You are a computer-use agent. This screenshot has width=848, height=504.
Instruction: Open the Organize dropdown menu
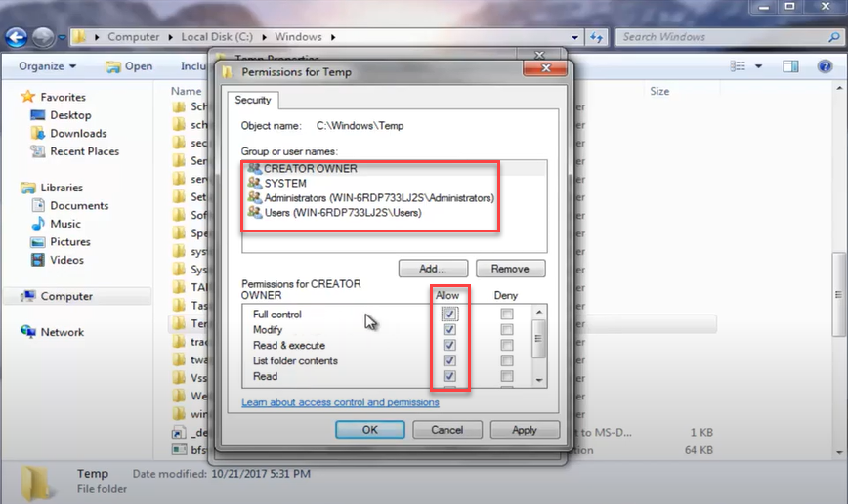tap(47, 66)
